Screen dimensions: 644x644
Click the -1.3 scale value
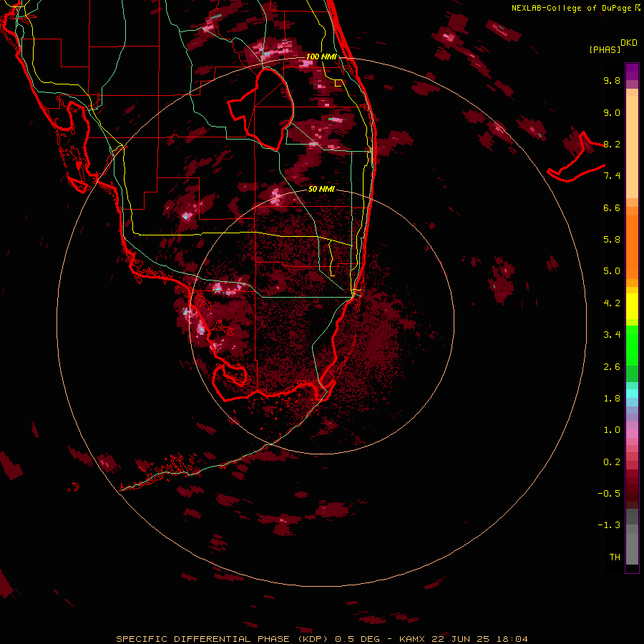pos(609,525)
